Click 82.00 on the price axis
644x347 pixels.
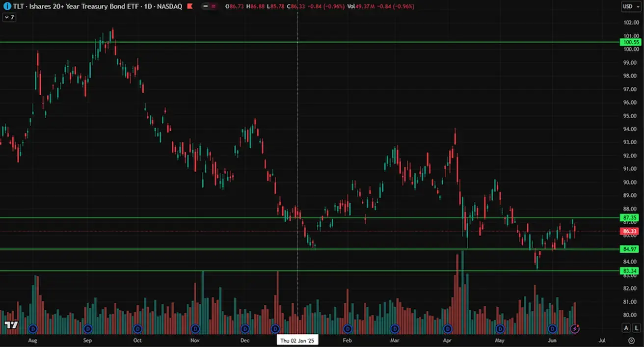pos(630,289)
